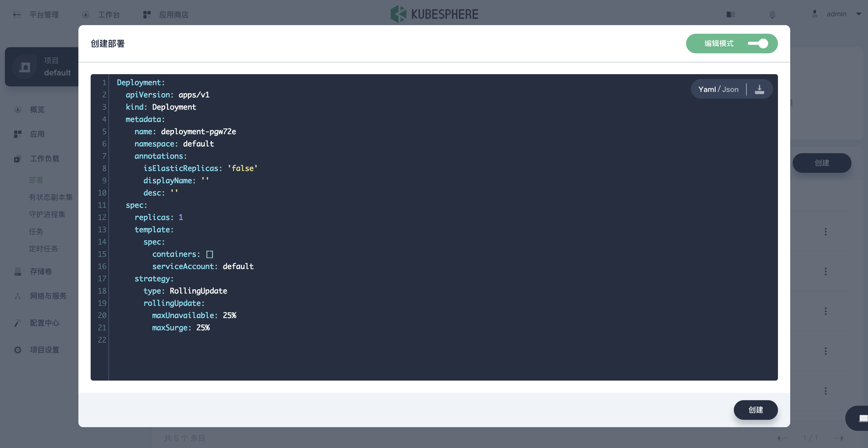Go to 工作台 workbench

pyautogui.click(x=108, y=14)
